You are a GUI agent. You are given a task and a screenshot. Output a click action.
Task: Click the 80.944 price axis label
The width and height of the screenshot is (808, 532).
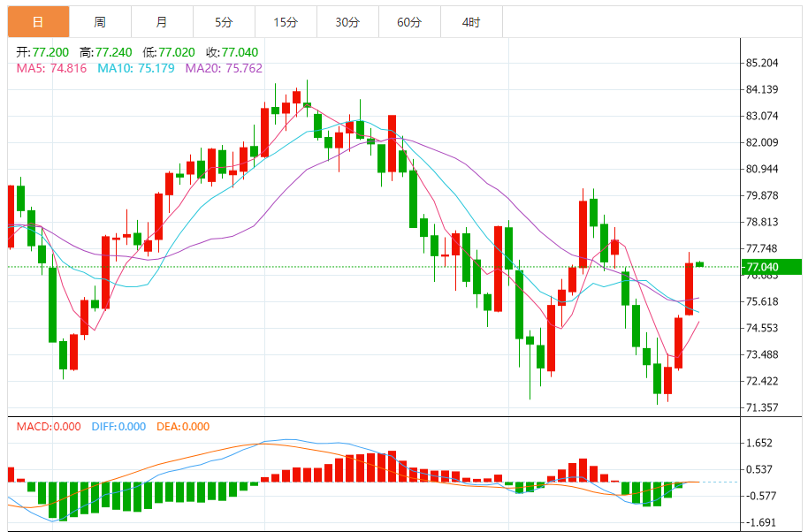(762, 169)
